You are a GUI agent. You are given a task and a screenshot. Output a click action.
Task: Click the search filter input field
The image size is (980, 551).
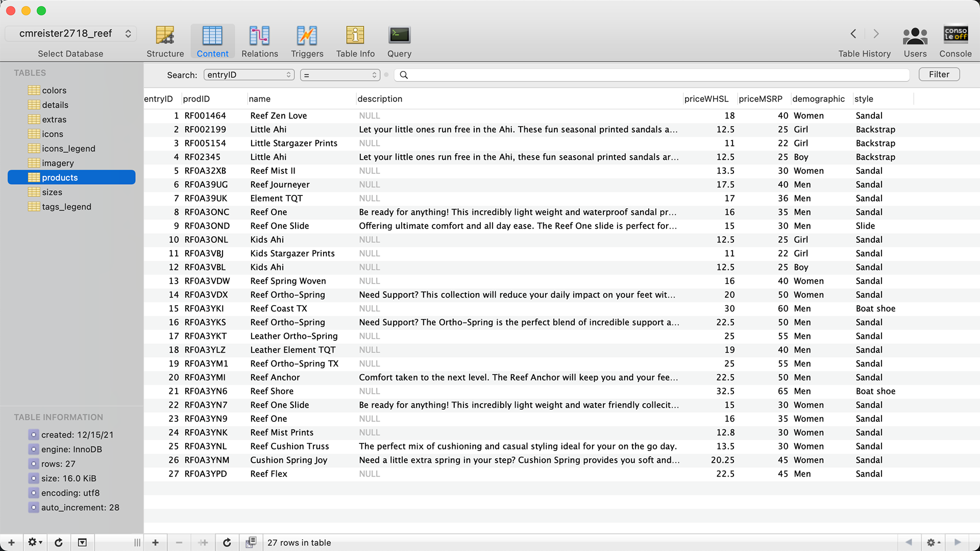[652, 75]
